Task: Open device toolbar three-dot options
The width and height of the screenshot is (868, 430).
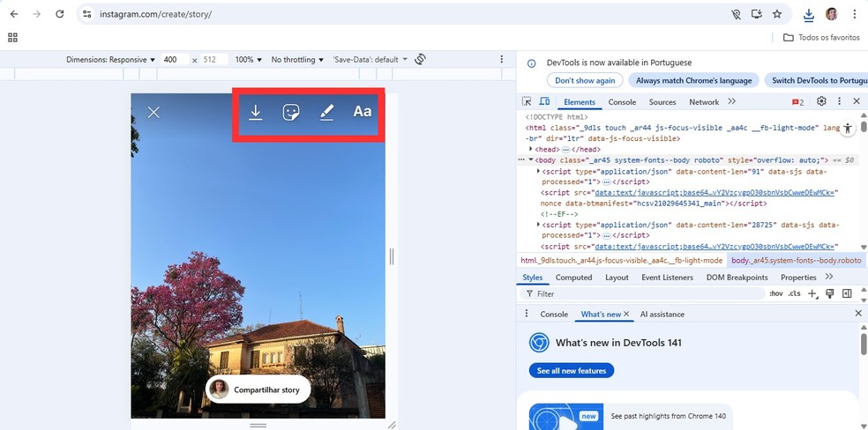Action: [x=502, y=59]
